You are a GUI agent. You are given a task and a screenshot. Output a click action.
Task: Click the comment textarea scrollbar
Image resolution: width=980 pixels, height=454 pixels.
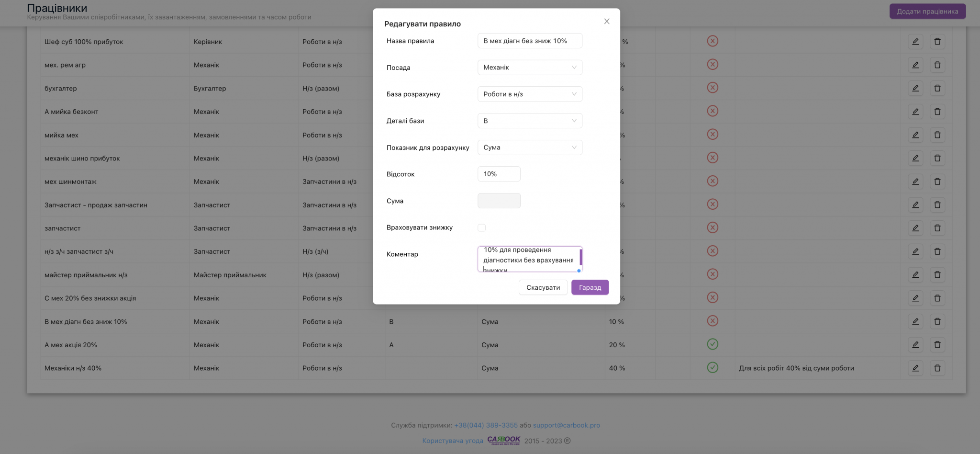pos(580,257)
